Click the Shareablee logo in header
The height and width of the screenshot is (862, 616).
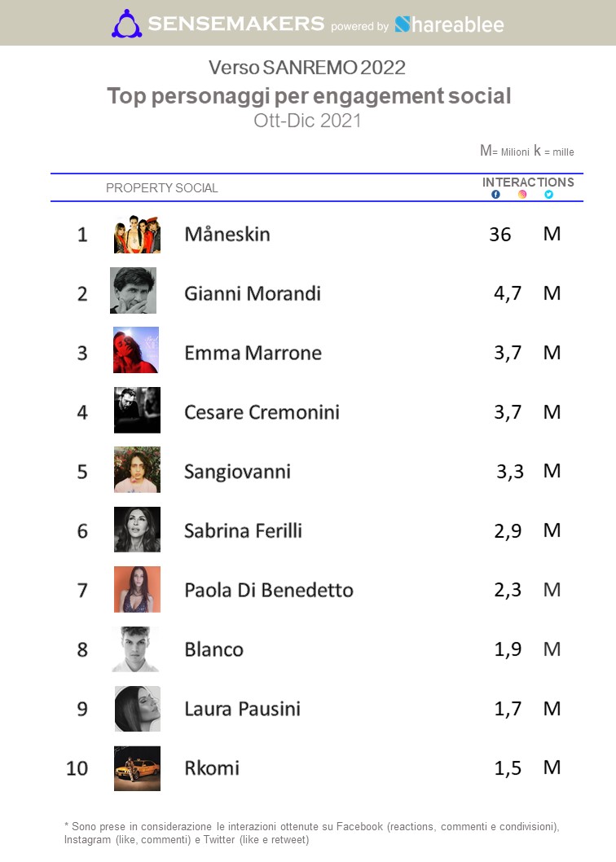coord(449,24)
